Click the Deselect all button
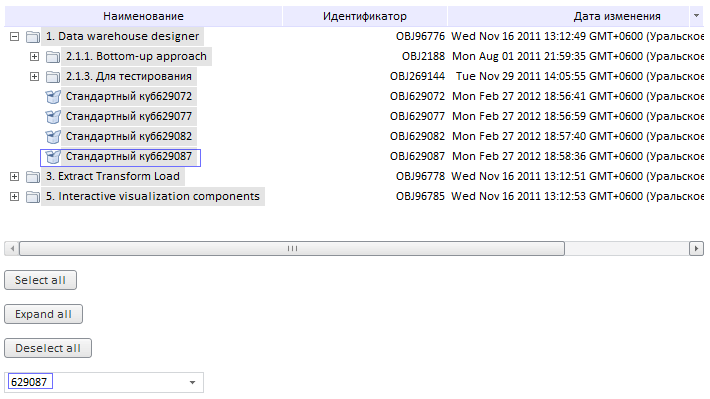The height and width of the screenshot is (399, 710). click(x=48, y=348)
